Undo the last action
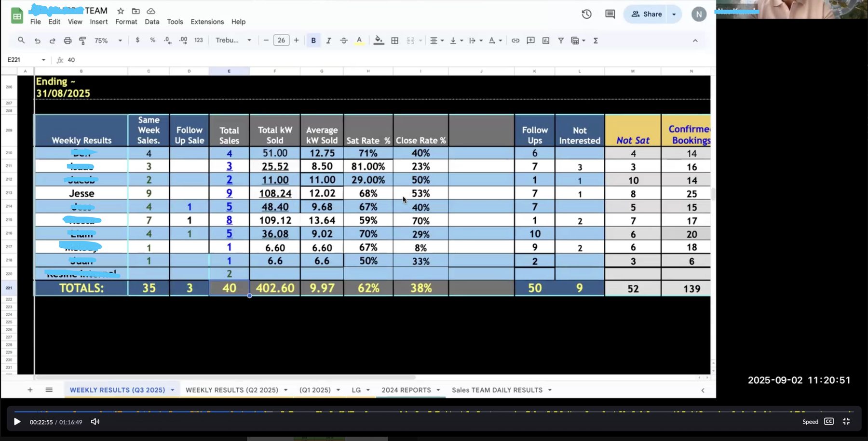This screenshot has width=868, height=441. [x=37, y=40]
